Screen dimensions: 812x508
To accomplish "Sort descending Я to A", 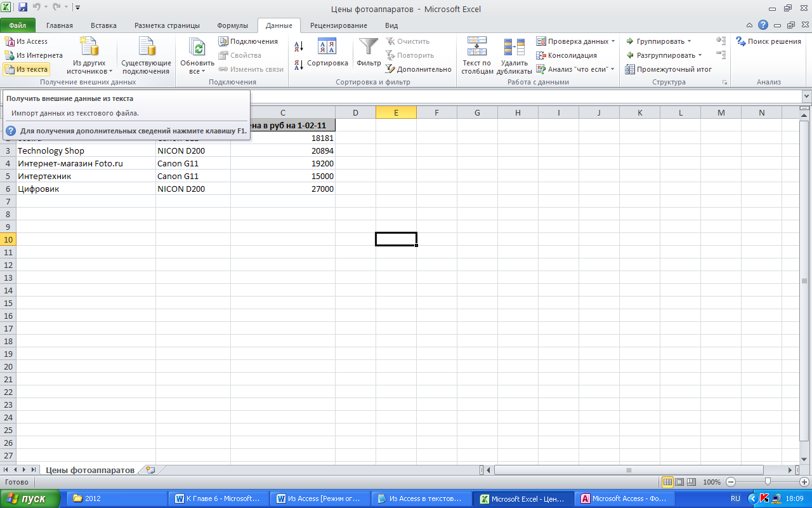I will (299, 65).
